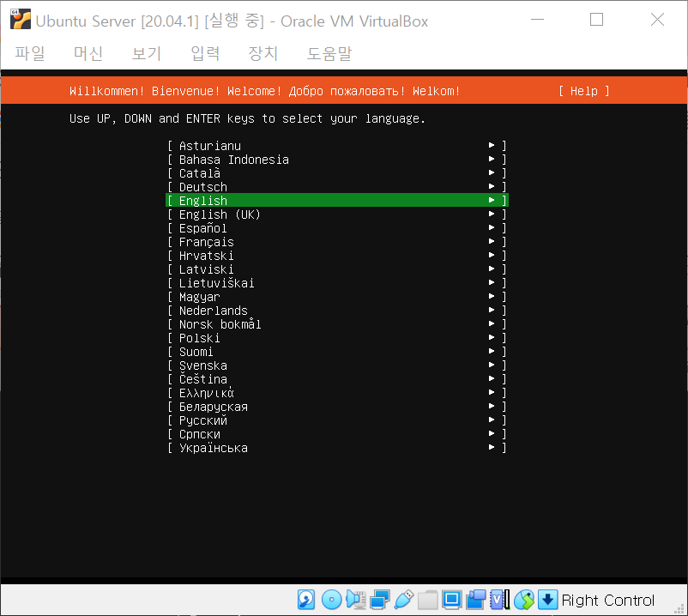The width and height of the screenshot is (688, 616).
Task: Select Suomi in the language list
Action: [x=337, y=352]
